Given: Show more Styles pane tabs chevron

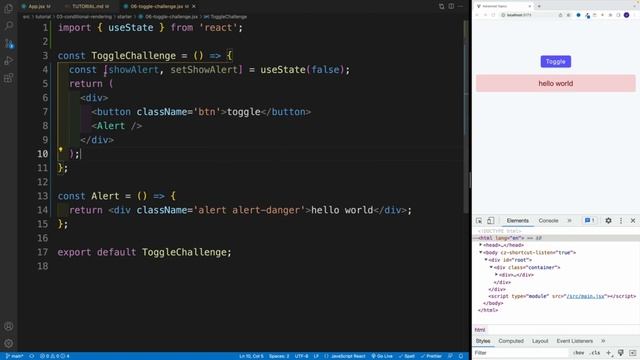Looking at the screenshot, I should [603, 341].
